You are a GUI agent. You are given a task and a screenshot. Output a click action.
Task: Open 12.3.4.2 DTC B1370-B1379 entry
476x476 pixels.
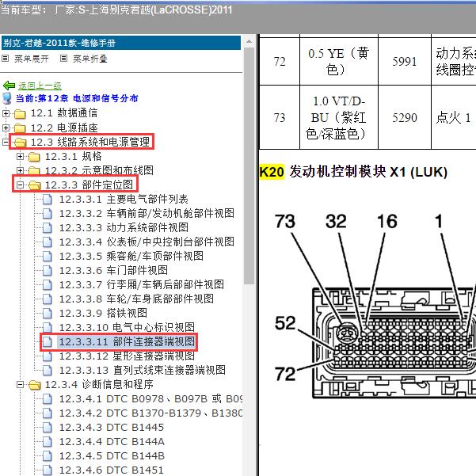click(150, 413)
